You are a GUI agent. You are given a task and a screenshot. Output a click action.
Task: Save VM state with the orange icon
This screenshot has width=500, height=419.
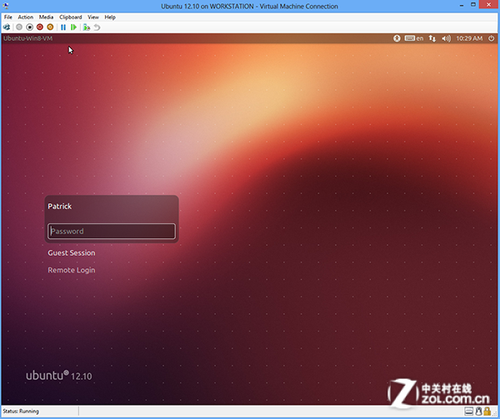50,27
